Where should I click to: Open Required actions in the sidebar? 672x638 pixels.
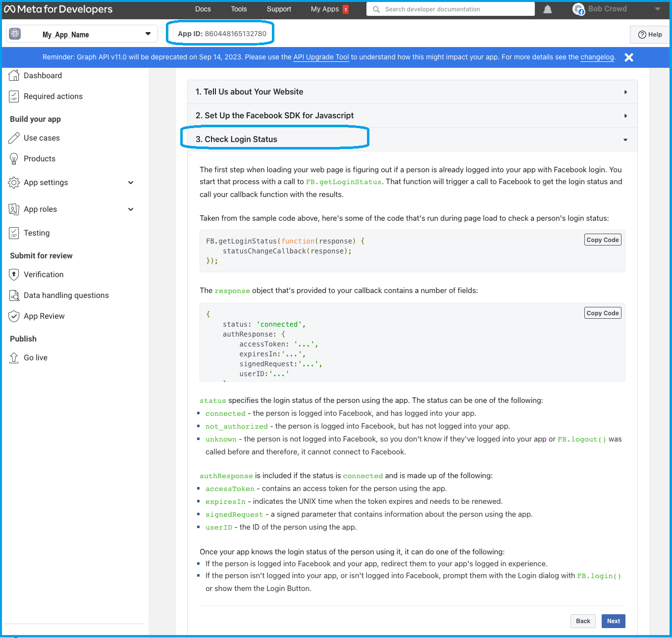pyautogui.click(x=53, y=97)
